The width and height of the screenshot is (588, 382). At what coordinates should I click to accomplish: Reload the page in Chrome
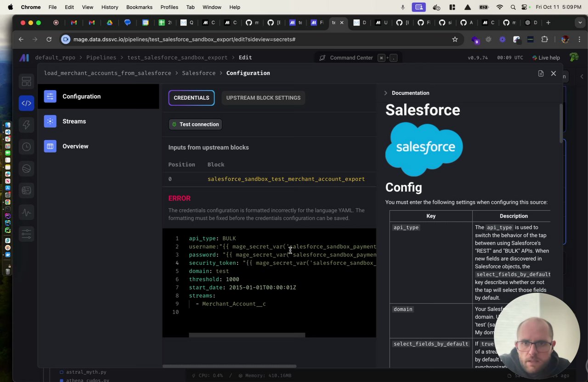point(49,40)
